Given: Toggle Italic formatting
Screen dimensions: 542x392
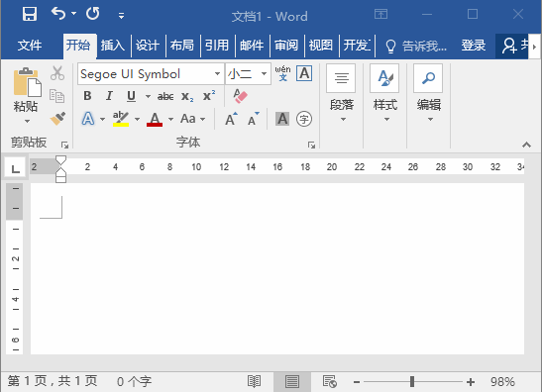Looking at the screenshot, I should (x=109, y=96).
